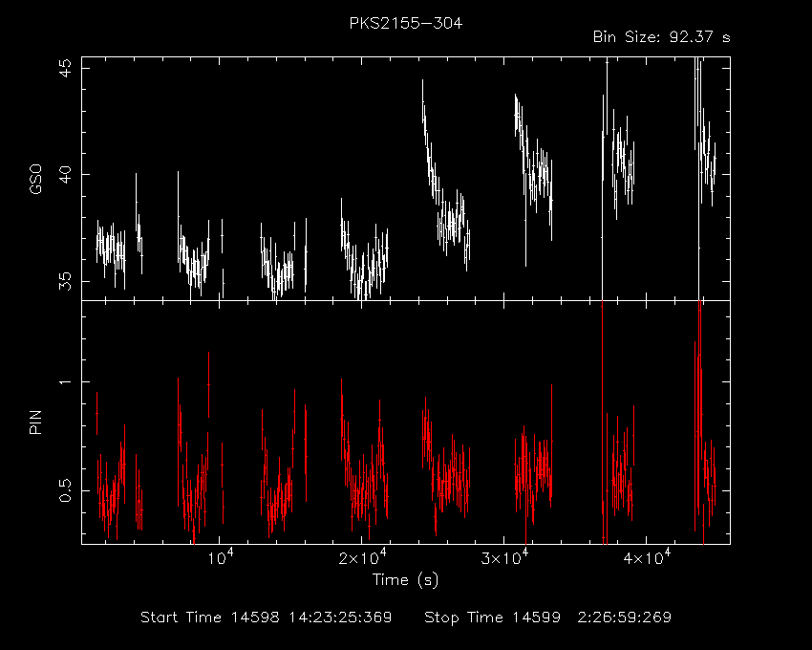The width and height of the screenshot is (812, 650).
Task: Click the x-axis tick label 3×10^4
Action: pos(503,557)
